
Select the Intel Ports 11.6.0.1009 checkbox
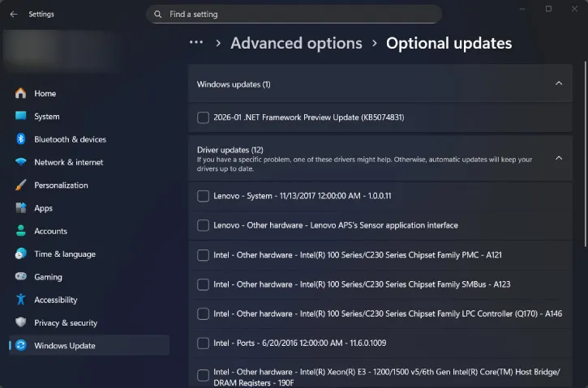pyautogui.click(x=203, y=343)
